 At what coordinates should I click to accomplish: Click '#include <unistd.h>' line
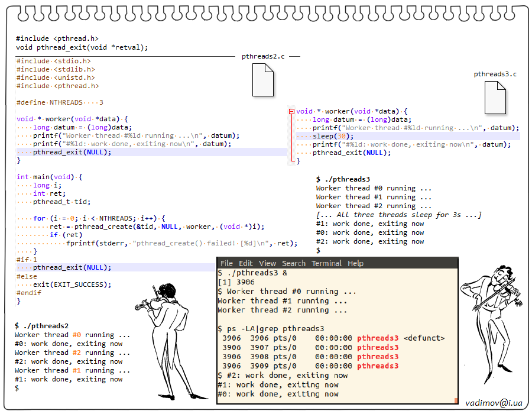(x=56, y=77)
